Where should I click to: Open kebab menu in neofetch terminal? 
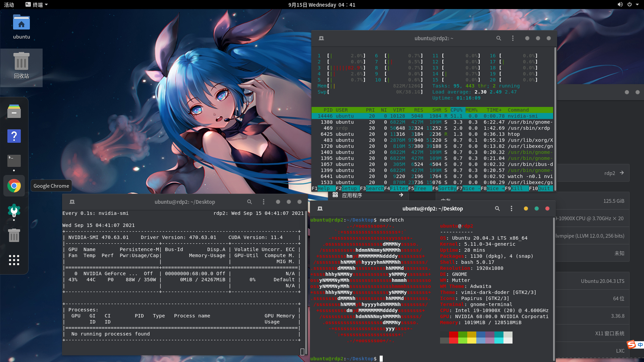511,208
